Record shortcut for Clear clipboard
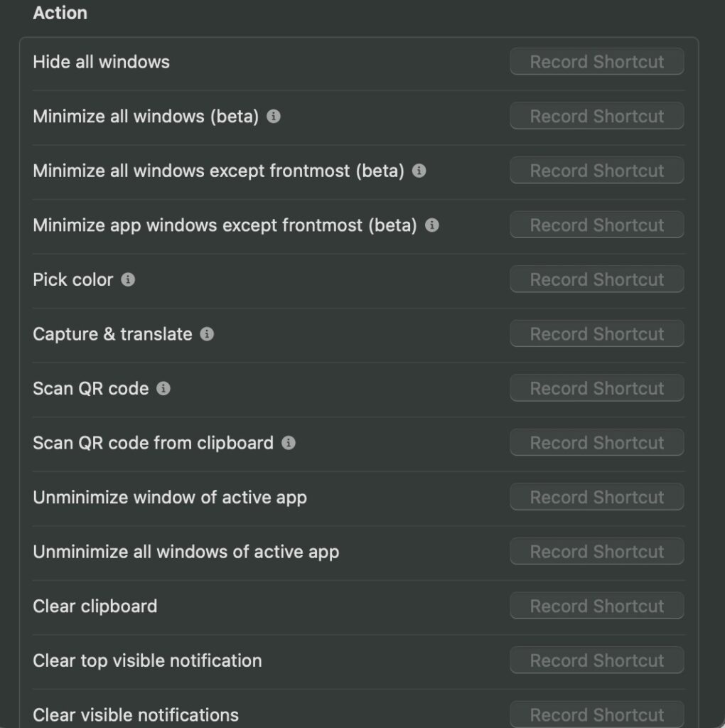Image resolution: width=725 pixels, height=728 pixels. (597, 606)
